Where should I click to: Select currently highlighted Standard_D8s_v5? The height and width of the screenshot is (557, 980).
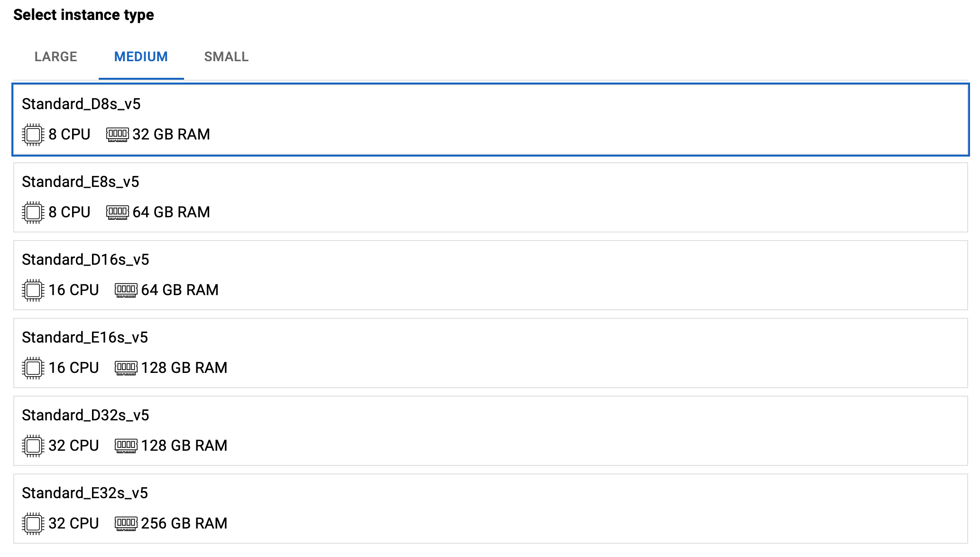coord(490,121)
